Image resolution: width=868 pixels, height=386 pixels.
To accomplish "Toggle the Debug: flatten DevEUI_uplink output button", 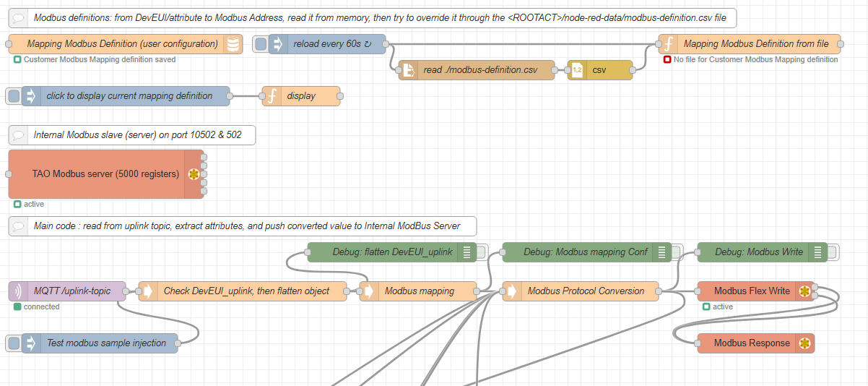I will coord(481,252).
